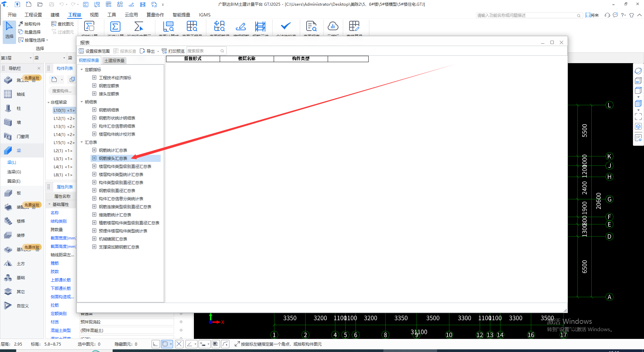Run 合法性检查 checkmark icon
The height and width of the screenshot is (352, 644).
click(x=286, y=27)
